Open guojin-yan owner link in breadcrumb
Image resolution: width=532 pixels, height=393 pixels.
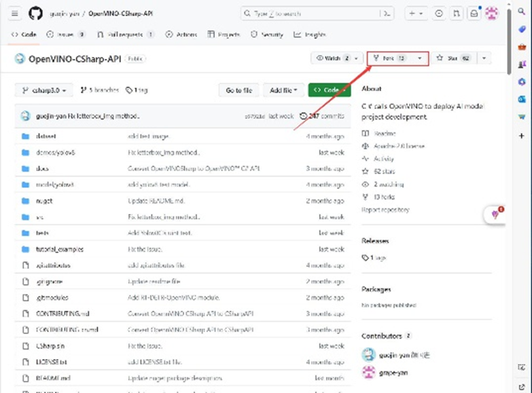tap(65, 14)
